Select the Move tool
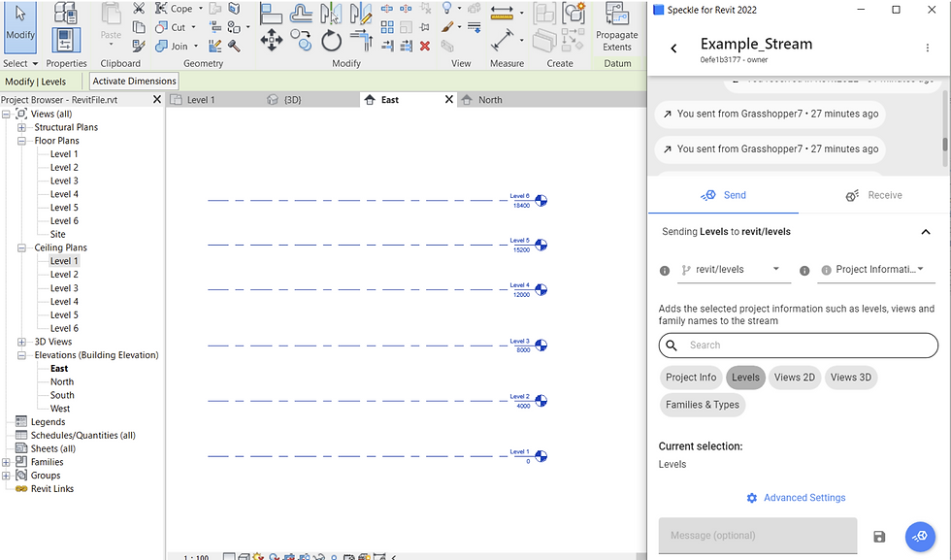The image size is (951, 560). click(271, 41)
